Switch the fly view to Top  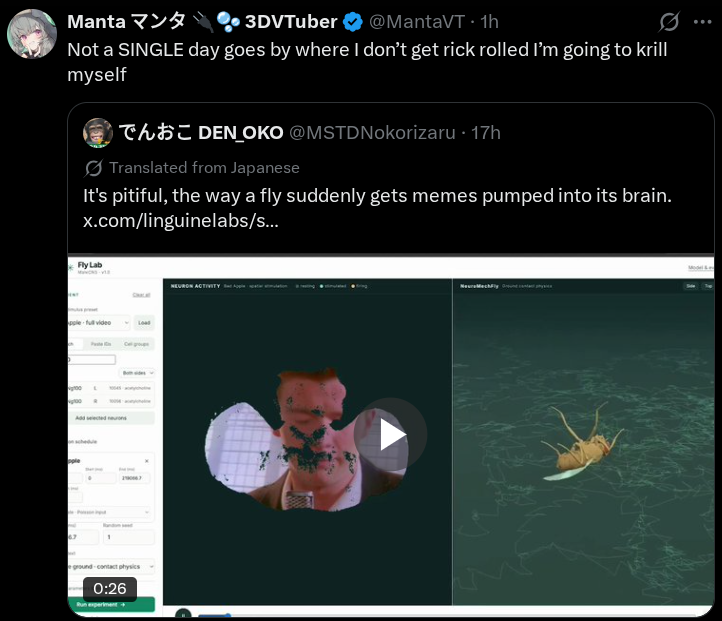(x=708, y=286)
